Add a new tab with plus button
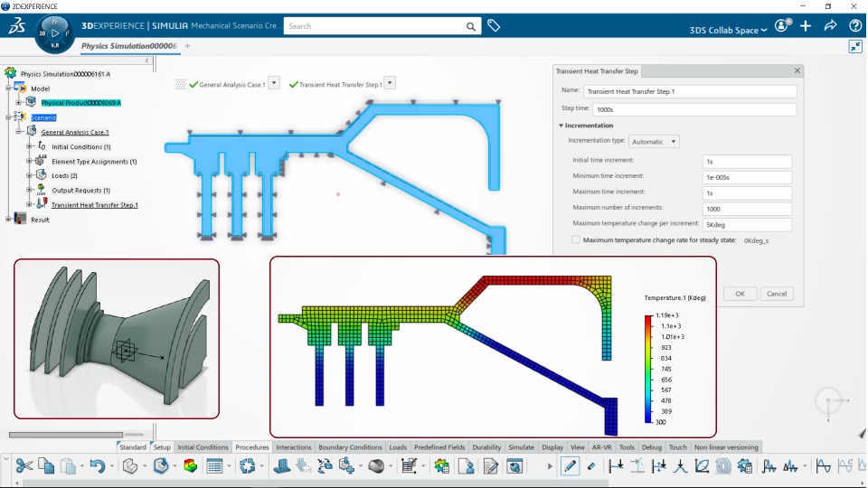Image resolution: width=868 pixels, height=488 pixels. pos(188,46)
